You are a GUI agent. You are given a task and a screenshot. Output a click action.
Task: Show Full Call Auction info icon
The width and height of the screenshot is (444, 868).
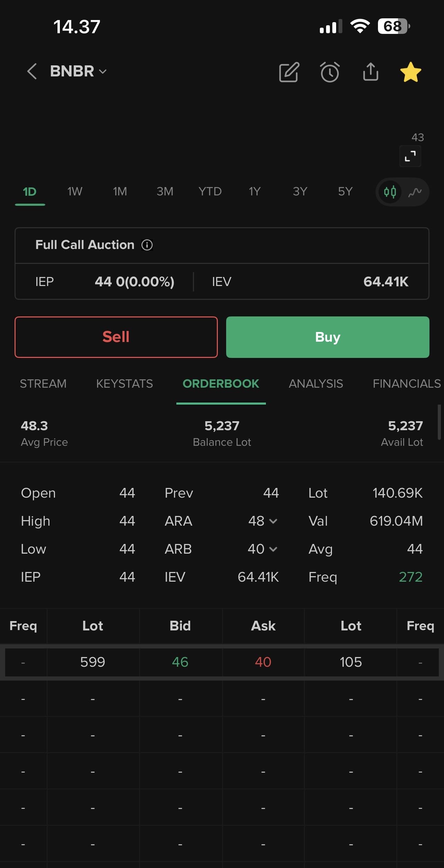147,245
